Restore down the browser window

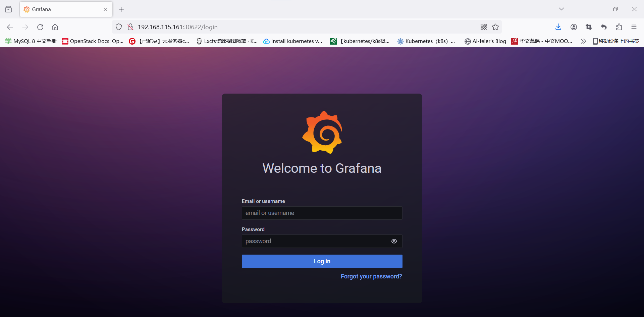[x=615, y=9]
